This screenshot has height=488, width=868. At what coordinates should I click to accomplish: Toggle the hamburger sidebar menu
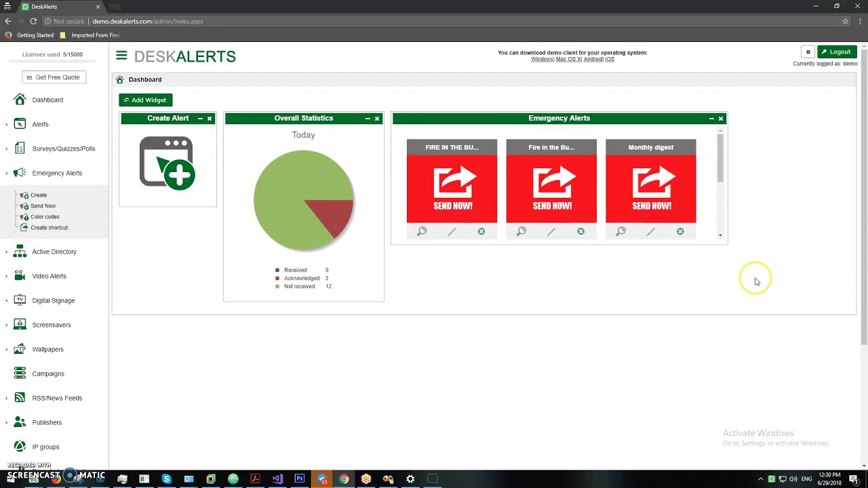(121, 56)
